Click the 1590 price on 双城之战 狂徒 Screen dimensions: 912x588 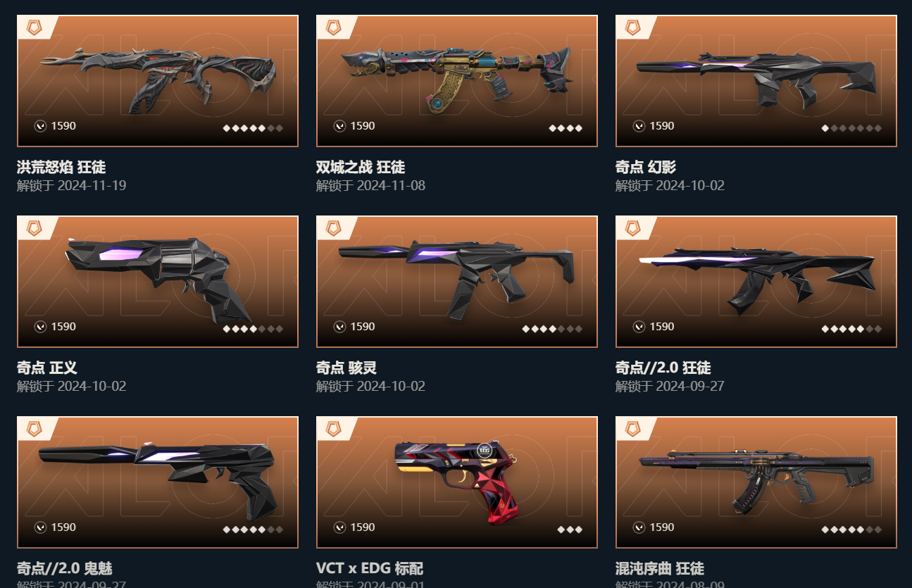coord(363,126)
